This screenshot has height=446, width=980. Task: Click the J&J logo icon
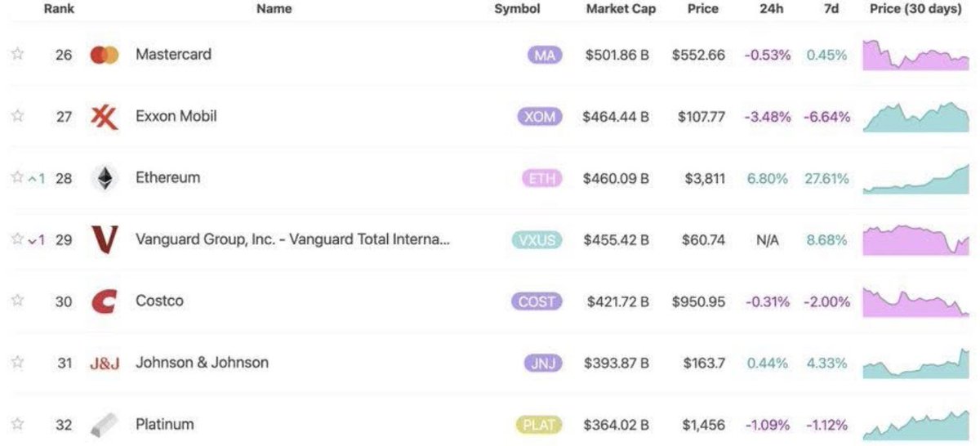coord(105,363)
